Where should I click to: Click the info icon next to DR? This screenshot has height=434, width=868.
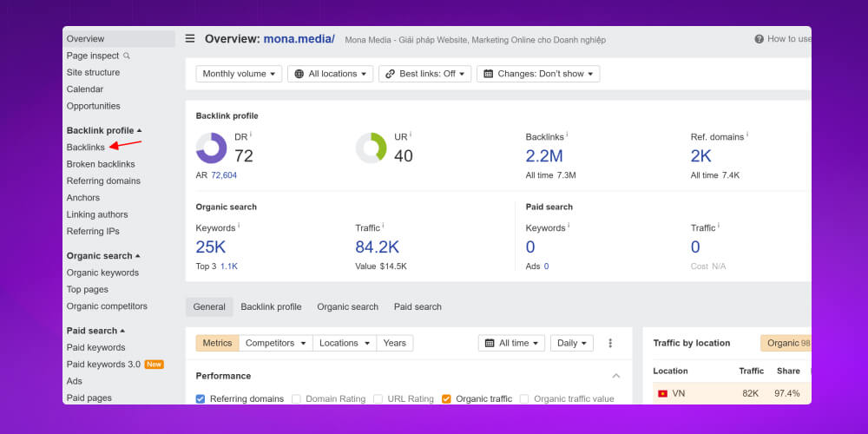(x=251, y=134)
